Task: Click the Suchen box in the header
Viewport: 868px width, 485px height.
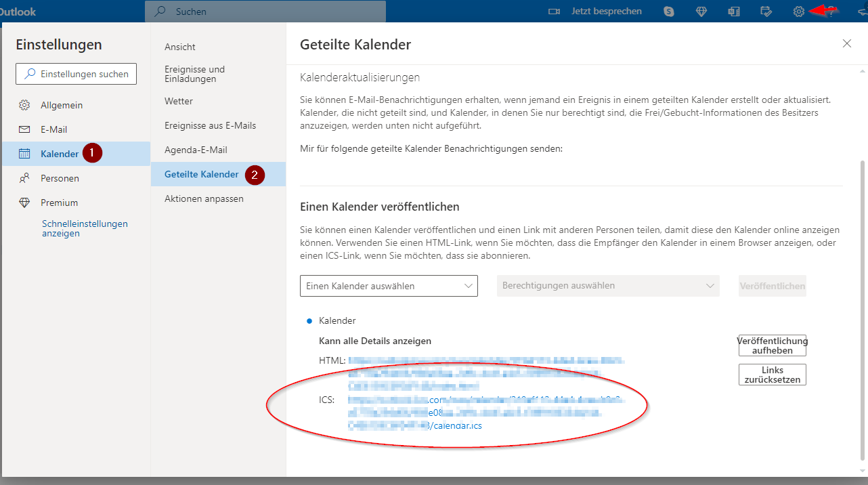Action: (x=265, y=12)
